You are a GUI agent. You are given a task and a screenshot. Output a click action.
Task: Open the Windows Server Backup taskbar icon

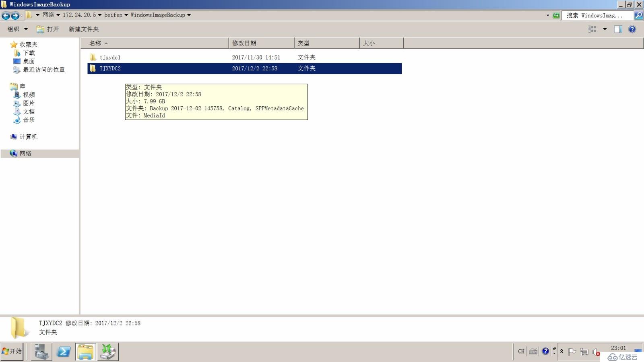[x=107, y=352]
